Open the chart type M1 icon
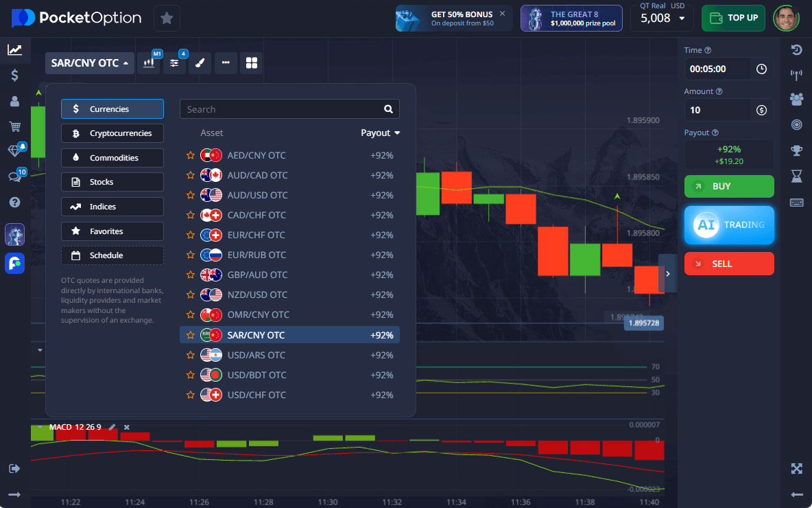Screen dimensions: 812x508 (149, 63)
